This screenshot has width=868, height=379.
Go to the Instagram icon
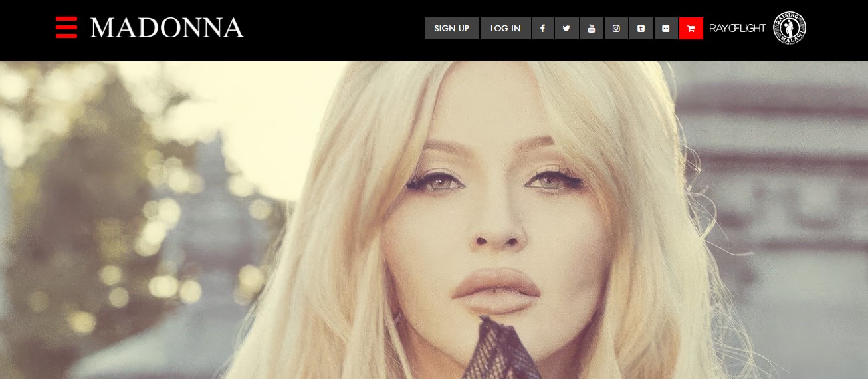tap(616, 29)
